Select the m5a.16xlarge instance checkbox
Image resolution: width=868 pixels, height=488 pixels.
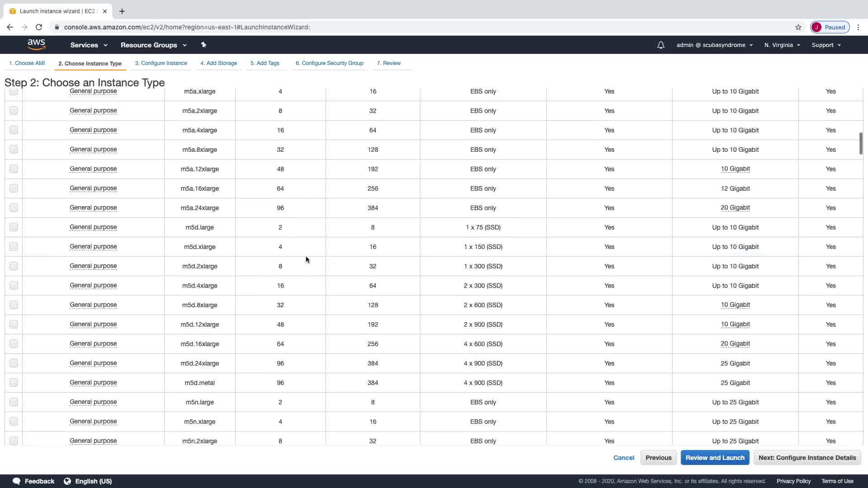(x=14, y=188)
